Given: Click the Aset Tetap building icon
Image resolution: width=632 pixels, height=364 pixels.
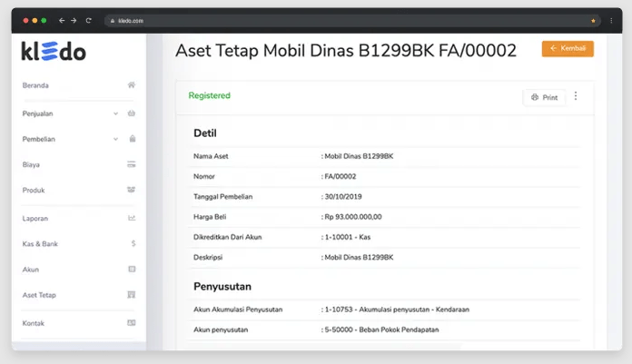Looking at the screenshot, I should click(132, 295).
